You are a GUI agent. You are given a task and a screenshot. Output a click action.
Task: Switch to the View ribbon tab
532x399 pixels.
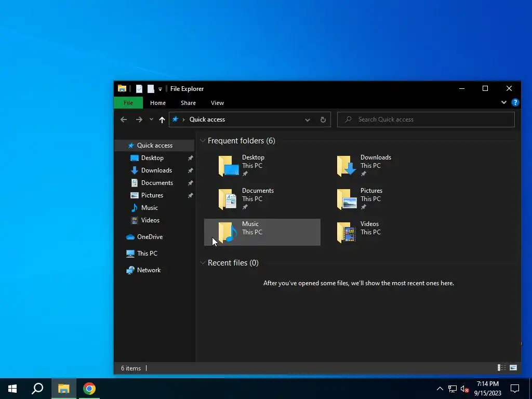click(x=218, y=103)
